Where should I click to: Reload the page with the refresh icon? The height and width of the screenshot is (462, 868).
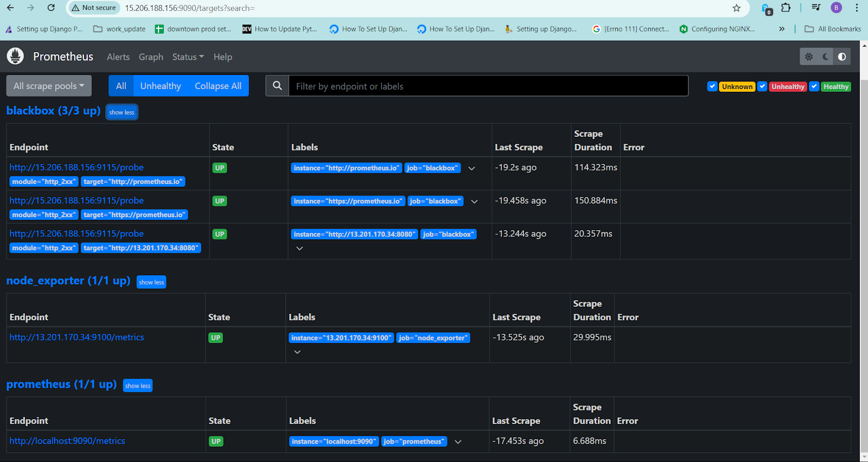pyautogui.click(x=51, y=8)
